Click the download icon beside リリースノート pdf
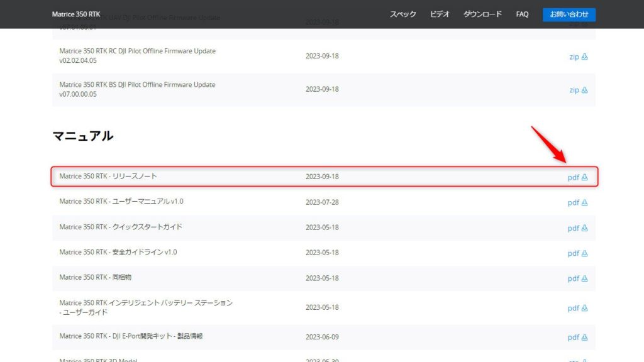This screenshot has height=362, width=644. pos(586,177)
